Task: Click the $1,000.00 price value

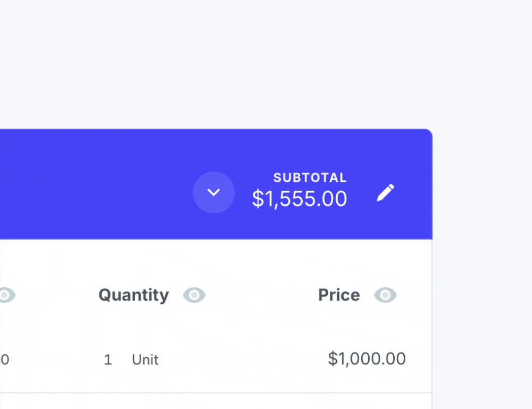Action: [367, 359]
